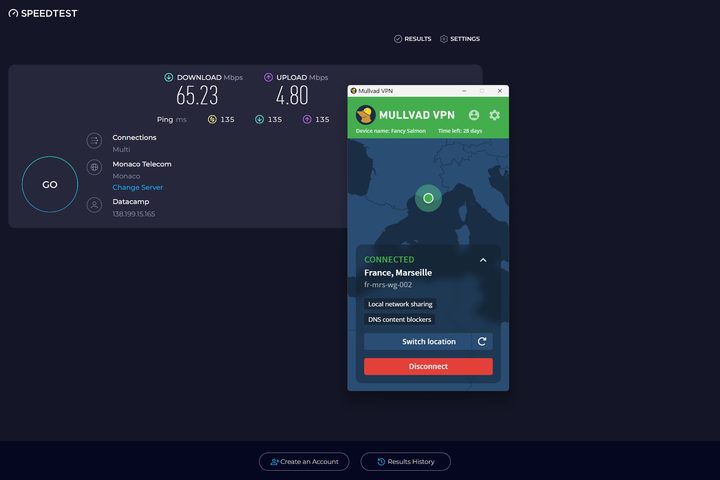Click the 4.80 upload speed value
720x480 pixels.
[x=292, y=96]
